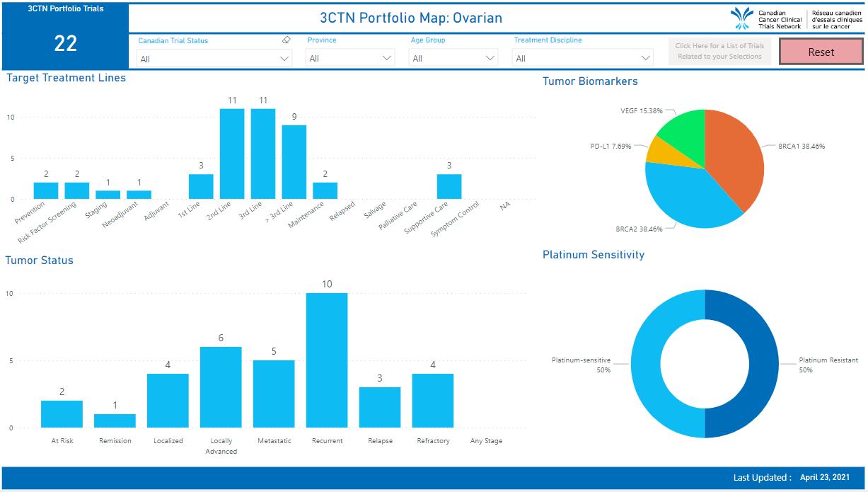868x492 pixels.
Task: Open the Canadian Trial Status dropdown
Action: pos(212,58)
